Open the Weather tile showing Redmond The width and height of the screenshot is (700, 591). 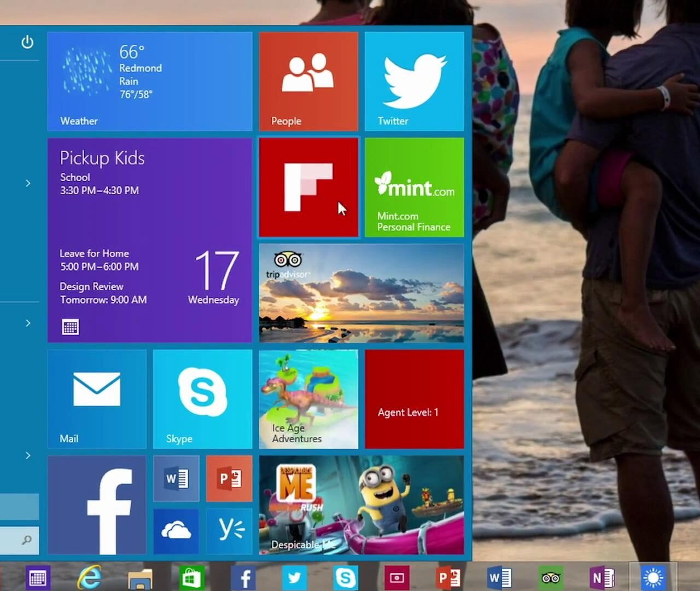pyautogui.click(x=150, y=81)
